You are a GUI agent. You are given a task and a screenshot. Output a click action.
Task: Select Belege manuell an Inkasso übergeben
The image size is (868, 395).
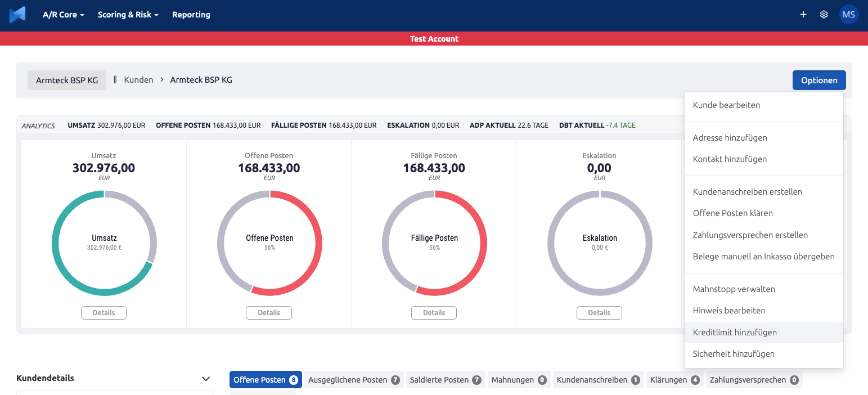(x=764, y=257)
